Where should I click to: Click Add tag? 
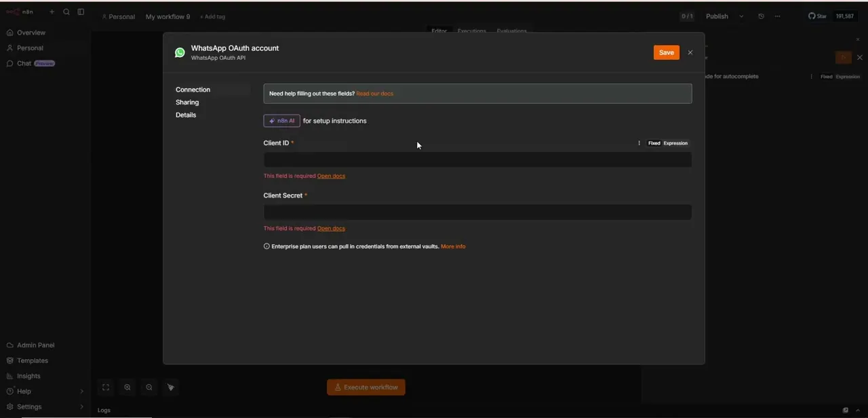coord(212,16)
